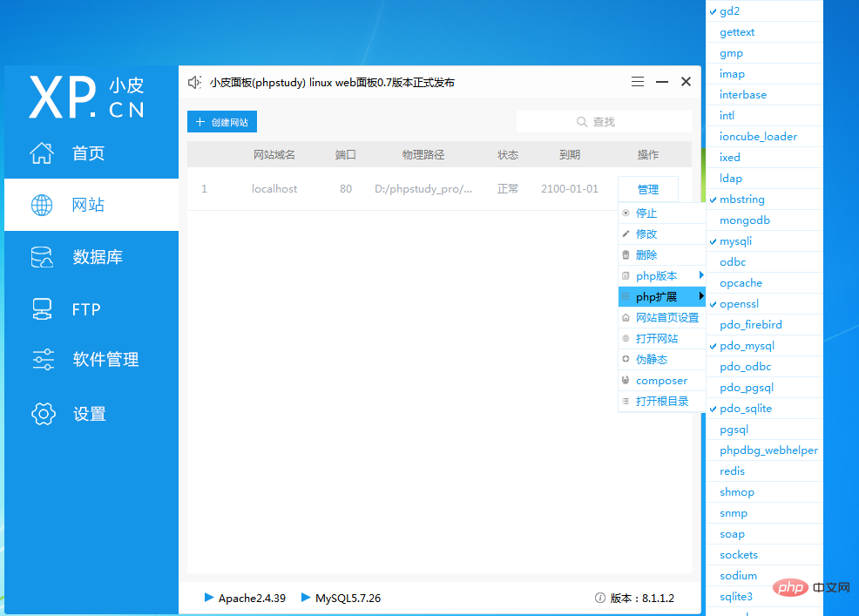This screenshot has width=859, height=616.
Task: Open the 首页 home icon in sidebar
Action: pos(42,152)
